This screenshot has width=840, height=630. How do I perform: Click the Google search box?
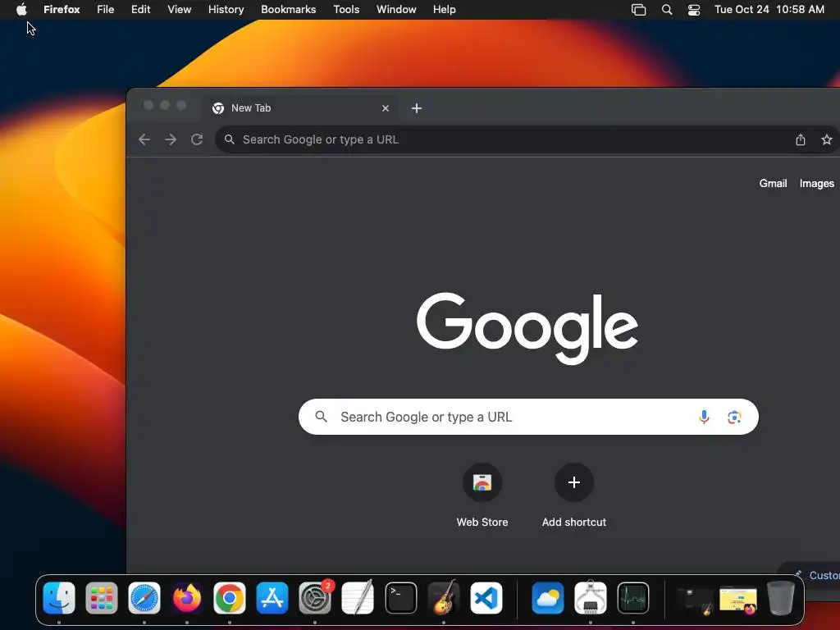tap(527, 417)
